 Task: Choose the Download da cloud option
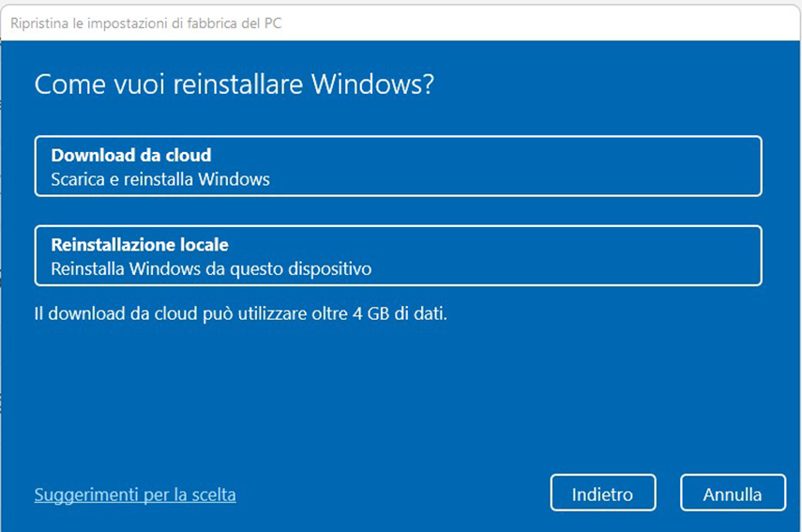pyautogui.click(x=398, y=166)
